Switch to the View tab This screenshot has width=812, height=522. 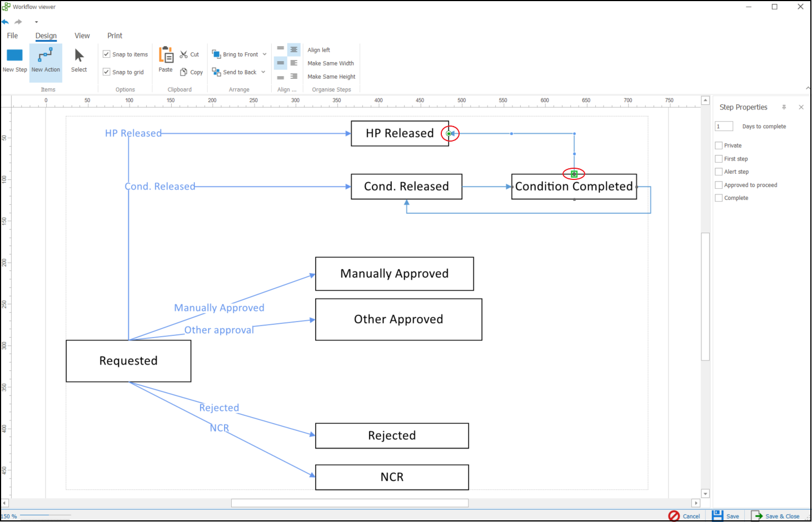coord(82,36)
